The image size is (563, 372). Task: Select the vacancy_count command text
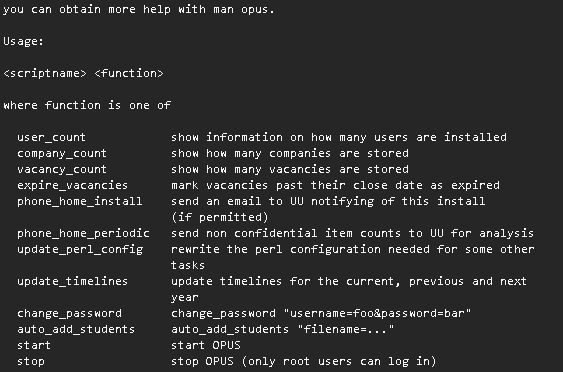[x=62, y=169]
